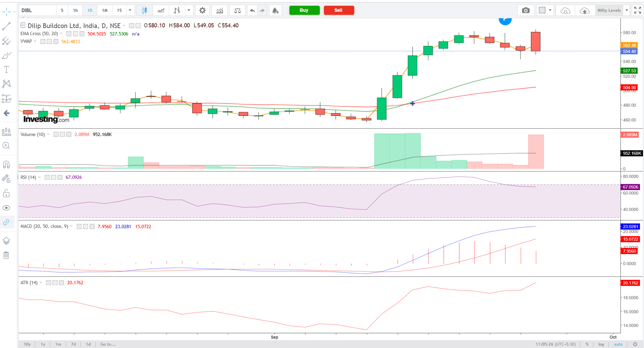This screenshot has width=644, height=348.
Task: Open the object tree layers icon
Action: (6, 241)
